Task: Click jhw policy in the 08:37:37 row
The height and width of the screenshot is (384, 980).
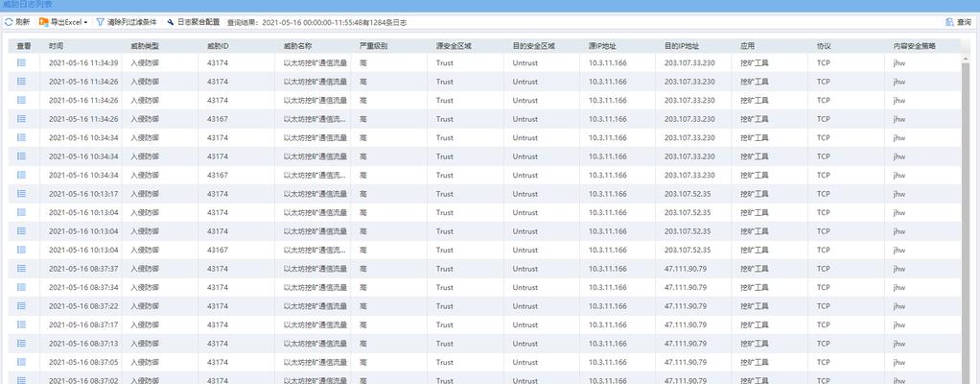Action: [x=898, y=269]
